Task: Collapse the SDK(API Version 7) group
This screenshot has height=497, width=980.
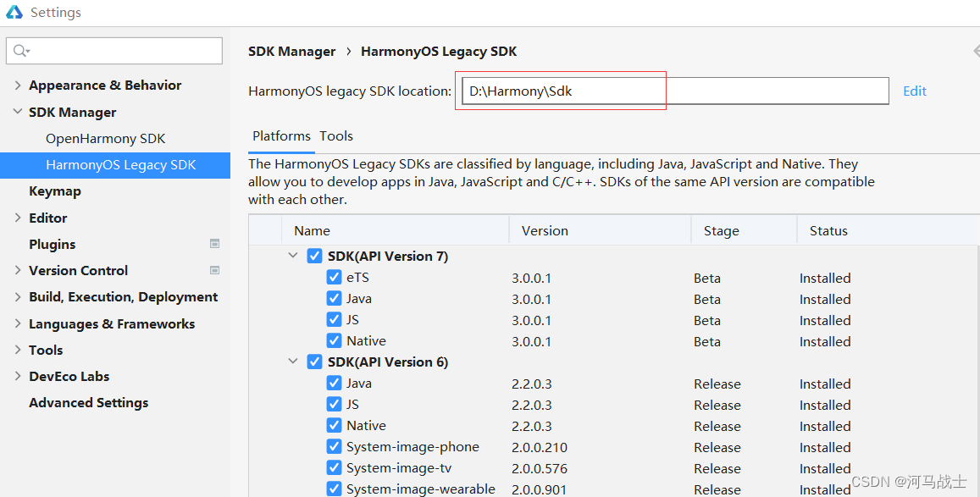Action: click(x=293, y=255)
